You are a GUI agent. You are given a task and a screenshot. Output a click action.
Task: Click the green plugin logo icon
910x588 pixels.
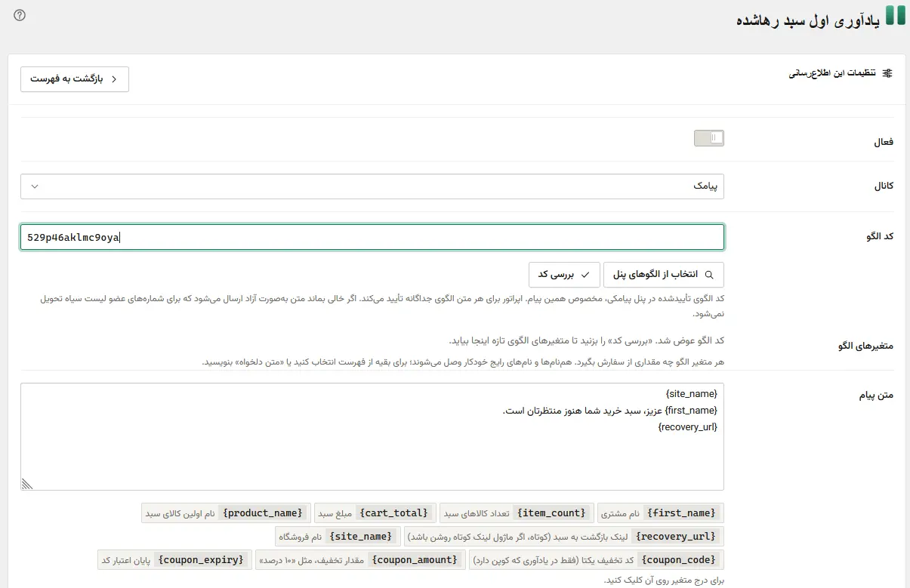[x=895, y=15]
